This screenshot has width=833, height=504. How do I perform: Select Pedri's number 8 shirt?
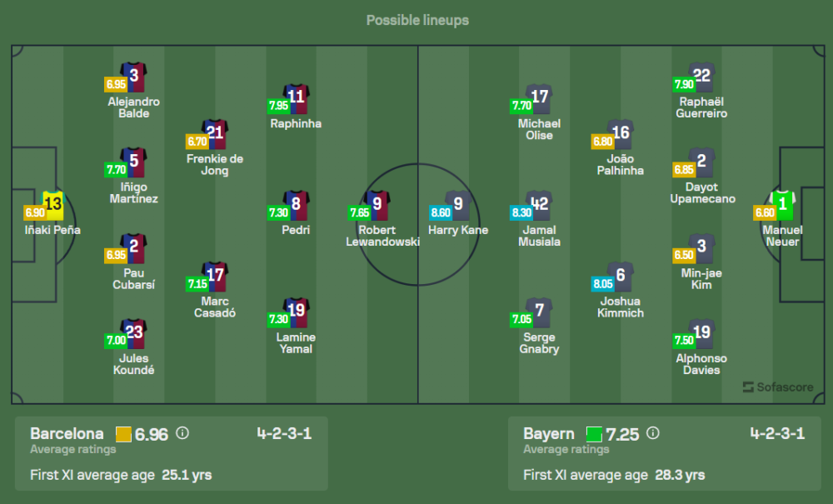click(x=297, y=204)
